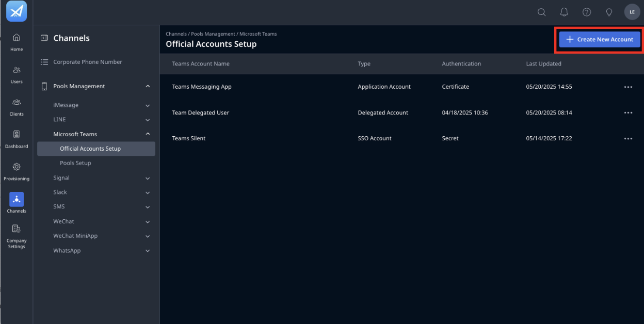Image resolution: width=644 pixels, height=324 pixels.
Task: Open the Team Delegated User row
Action: [x=401, y=112]
